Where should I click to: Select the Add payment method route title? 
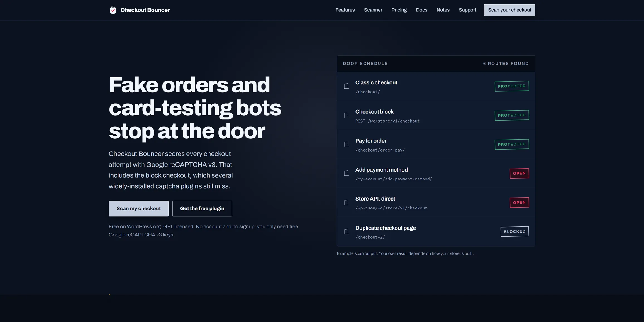pos(381,170)
